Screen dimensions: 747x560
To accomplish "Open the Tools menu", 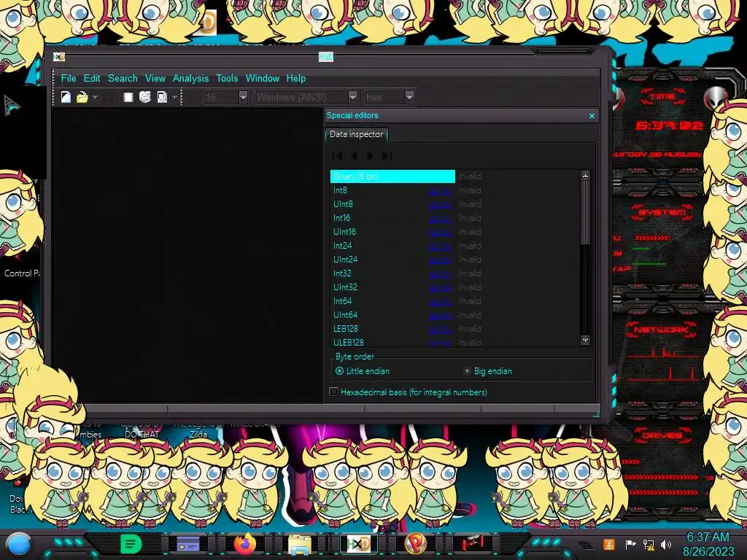I will point(227,78).
